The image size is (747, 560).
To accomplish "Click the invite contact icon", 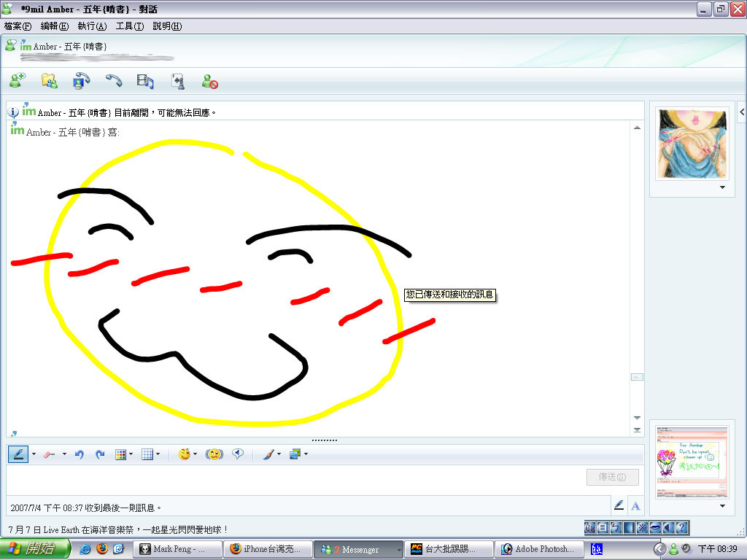I will tap(18, 81).
